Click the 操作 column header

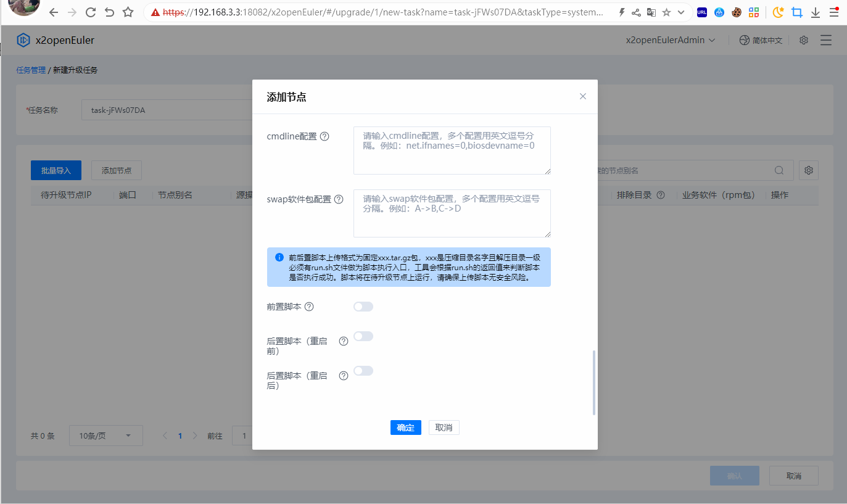[780, 195]
